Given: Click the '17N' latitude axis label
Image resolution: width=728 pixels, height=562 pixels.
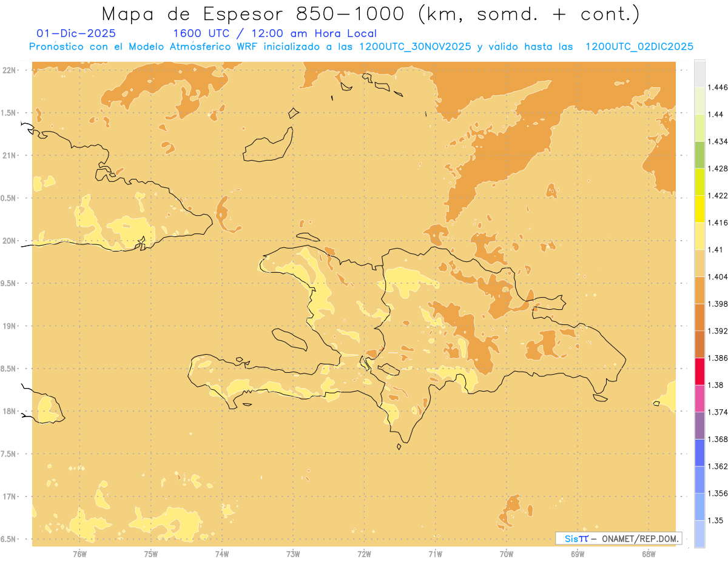Looking at the screenshot, I should pyautogui.click(x=9, y=497).
